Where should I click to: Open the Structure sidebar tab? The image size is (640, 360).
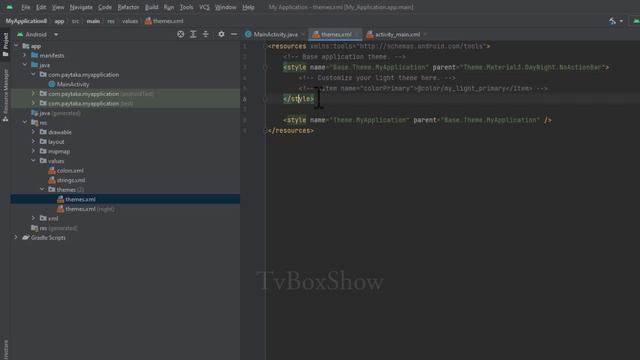click(5, 349)
